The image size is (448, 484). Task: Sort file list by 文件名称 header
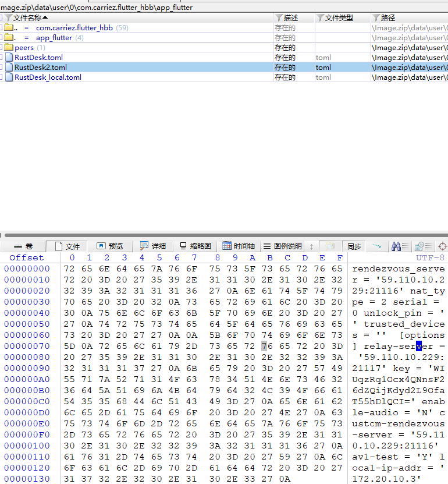tap(27, 18)
